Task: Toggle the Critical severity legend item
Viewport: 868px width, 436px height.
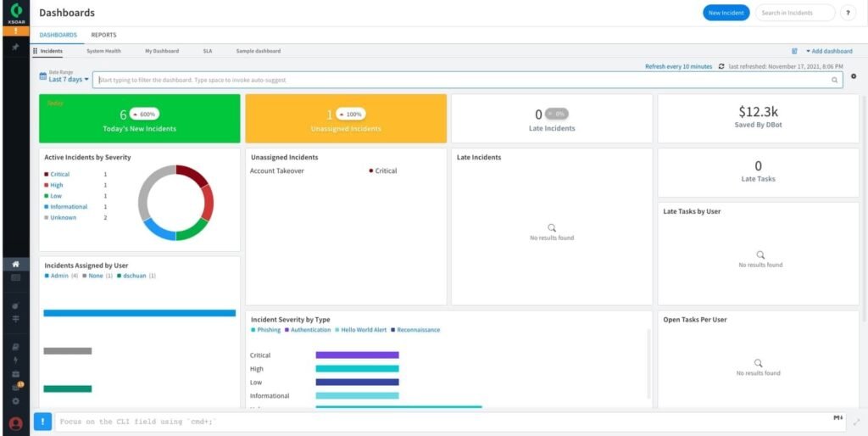Action: click(x=59, y=174)
